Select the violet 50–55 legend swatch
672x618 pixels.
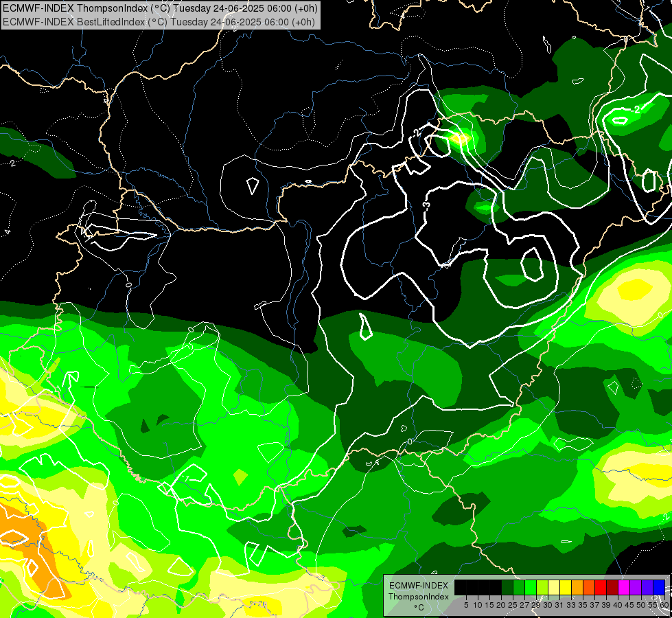[x=647, y=587]
